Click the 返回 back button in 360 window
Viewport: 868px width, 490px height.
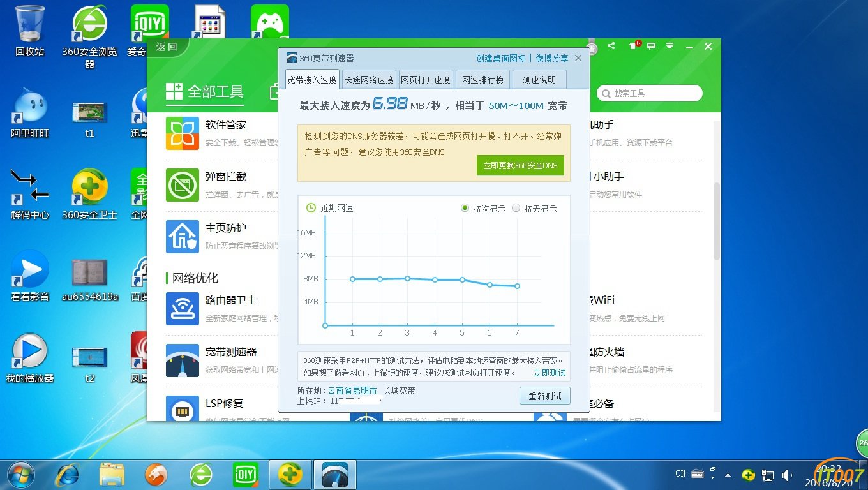167,47
